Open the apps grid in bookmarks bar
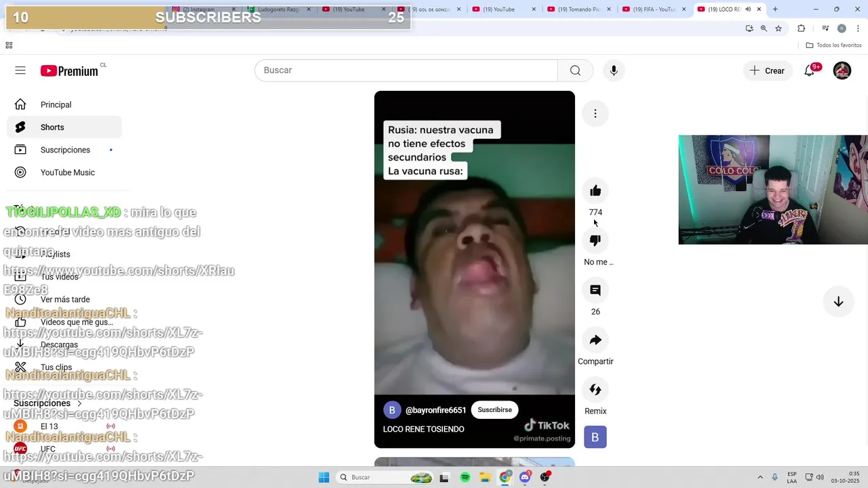Viewport: 868px width, 488px height. coord(9,45)
